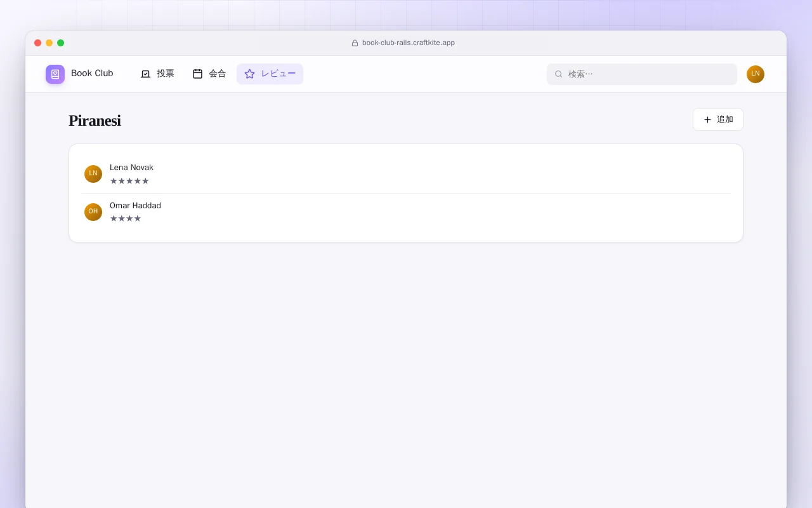Click the Piranesi page heading
Screen dimensions: 812x508
(x=95, y=121)
